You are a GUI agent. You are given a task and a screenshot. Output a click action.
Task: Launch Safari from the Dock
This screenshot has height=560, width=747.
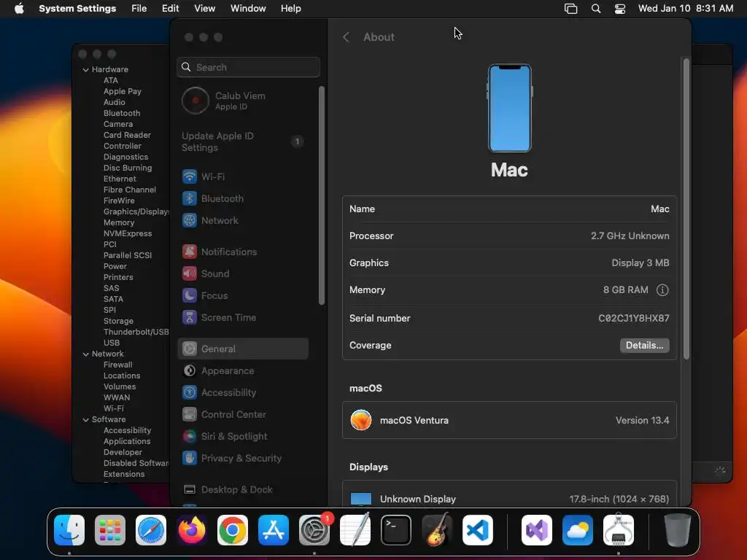click(x=151, y=530)
